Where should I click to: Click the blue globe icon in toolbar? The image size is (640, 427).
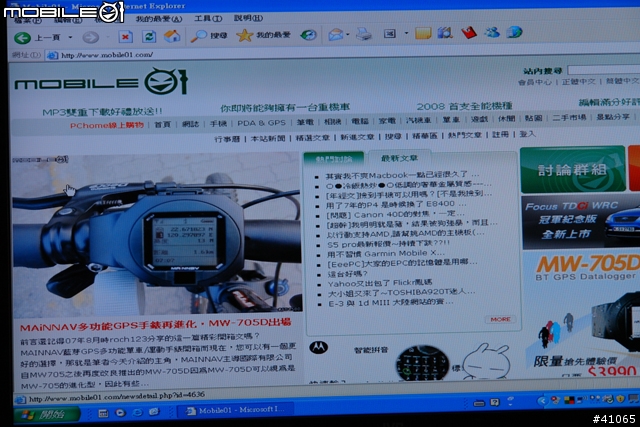tap(514, 31)
